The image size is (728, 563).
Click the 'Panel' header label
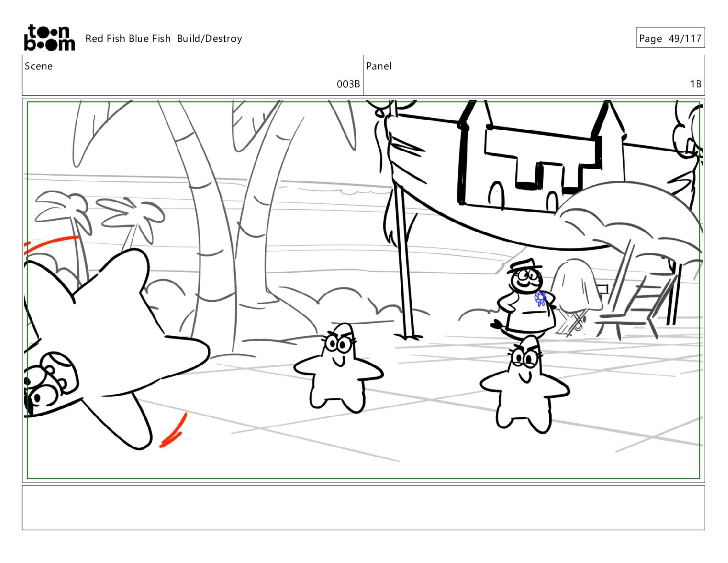point(379,66)
